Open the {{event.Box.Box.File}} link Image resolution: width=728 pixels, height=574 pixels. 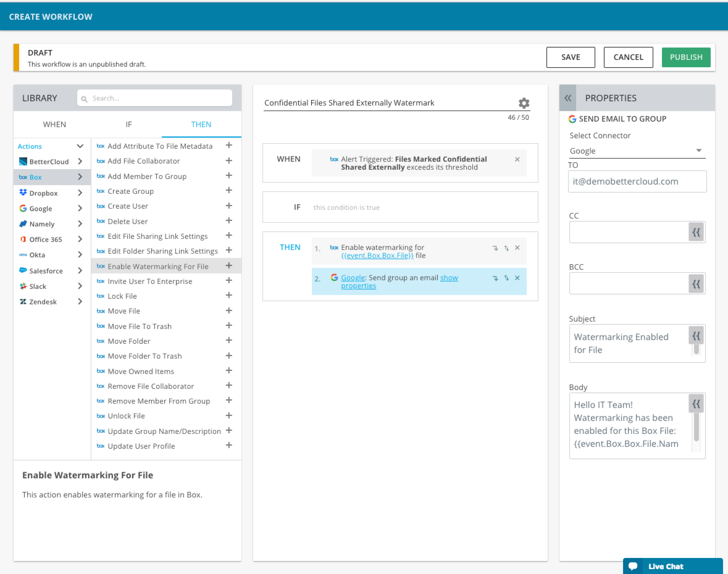pyautogui.click(x=377, y=256)
